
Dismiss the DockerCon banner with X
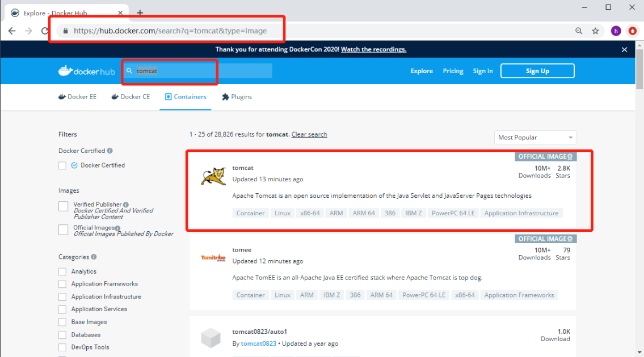[624, 49]
